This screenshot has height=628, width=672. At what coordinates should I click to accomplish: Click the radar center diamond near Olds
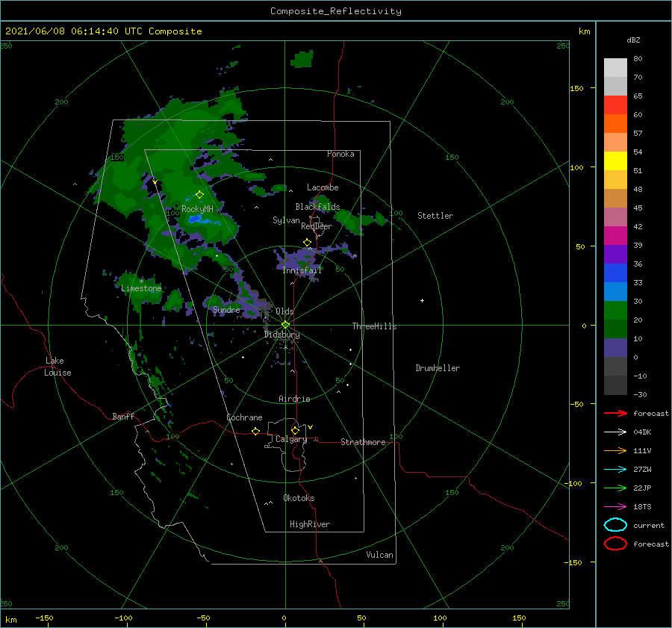point(285,325)
